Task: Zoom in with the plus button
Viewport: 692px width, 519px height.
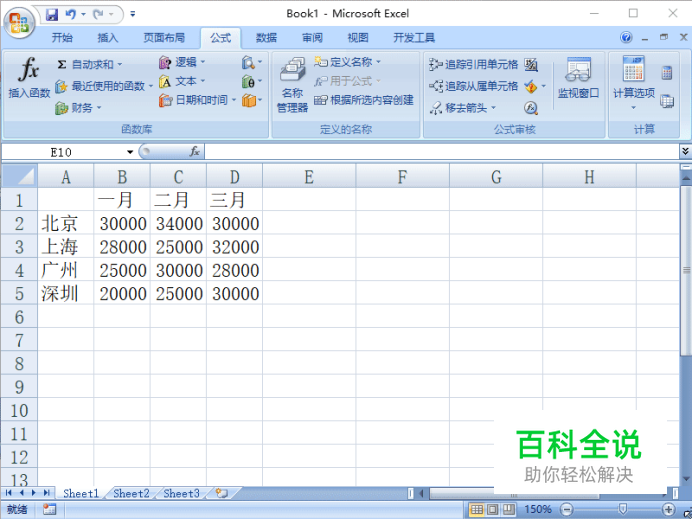Action: tap(669, 510)
